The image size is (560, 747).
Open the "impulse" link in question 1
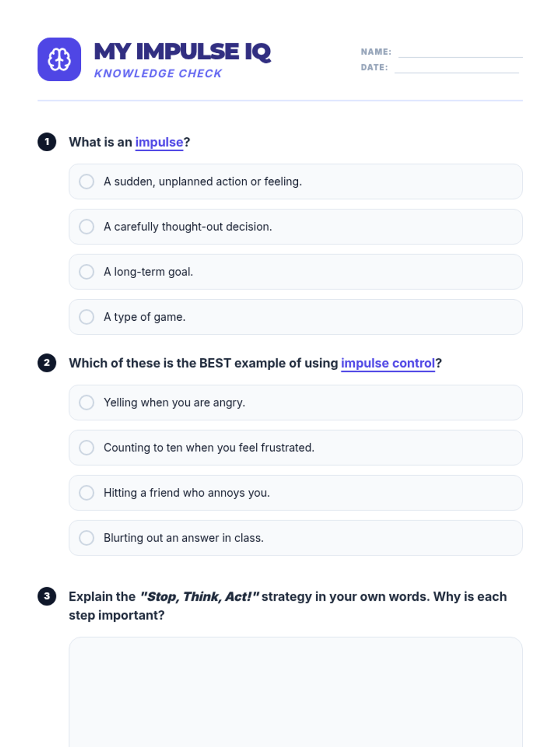(159, 142)
